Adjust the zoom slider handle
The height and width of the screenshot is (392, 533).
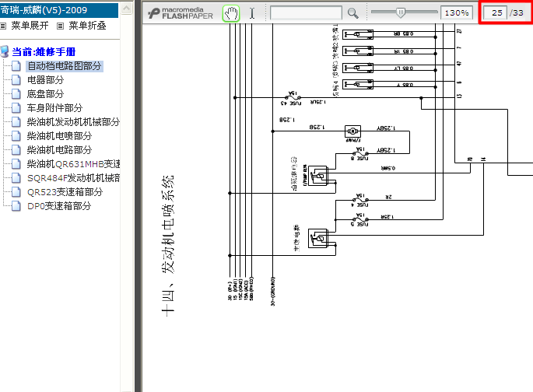click(401, 13)
